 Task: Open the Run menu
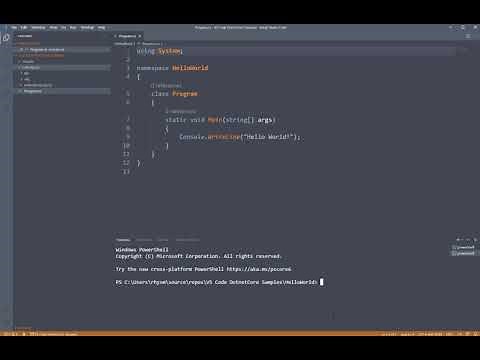click(x=73, y=28)
